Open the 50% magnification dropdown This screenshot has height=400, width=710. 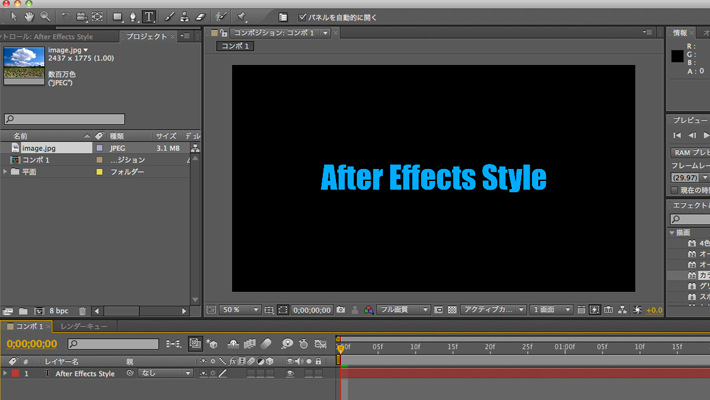240,310
